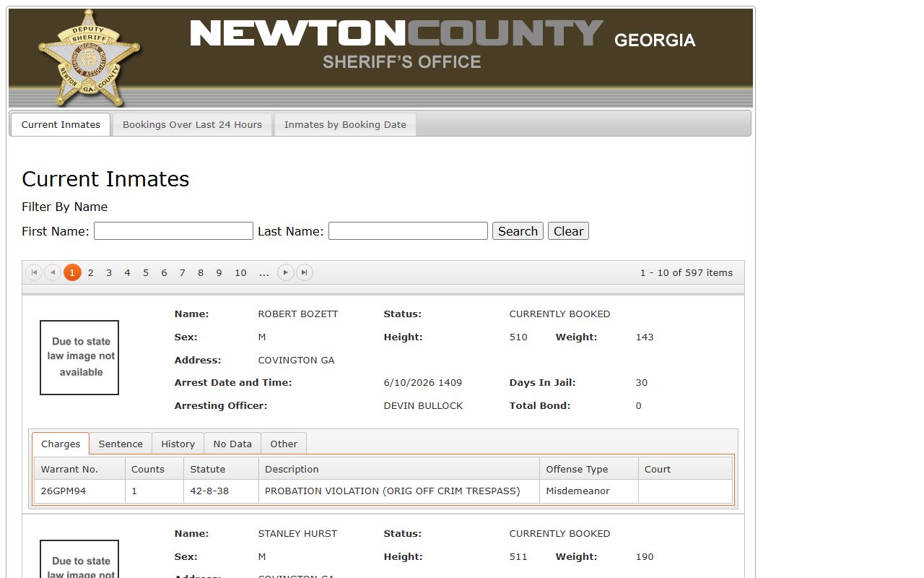Click Stanley Hurst's weight value 190

pyautogui.click(x=645, y=556)
